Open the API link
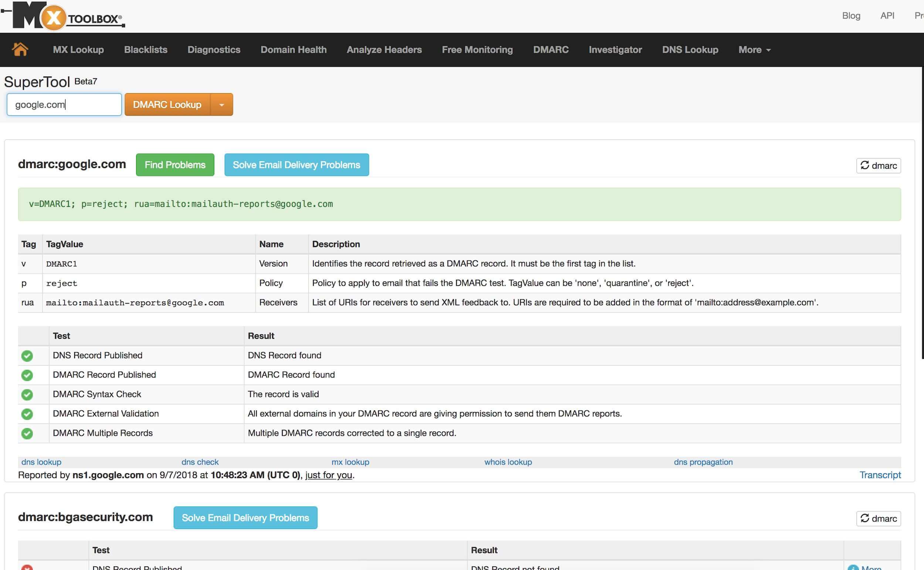 coord(887,16)
